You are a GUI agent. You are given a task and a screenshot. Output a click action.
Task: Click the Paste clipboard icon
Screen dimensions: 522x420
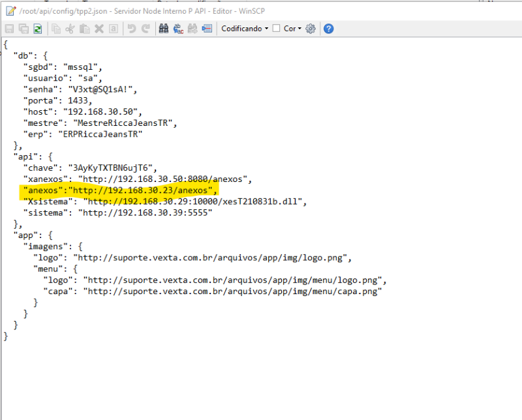85,29
